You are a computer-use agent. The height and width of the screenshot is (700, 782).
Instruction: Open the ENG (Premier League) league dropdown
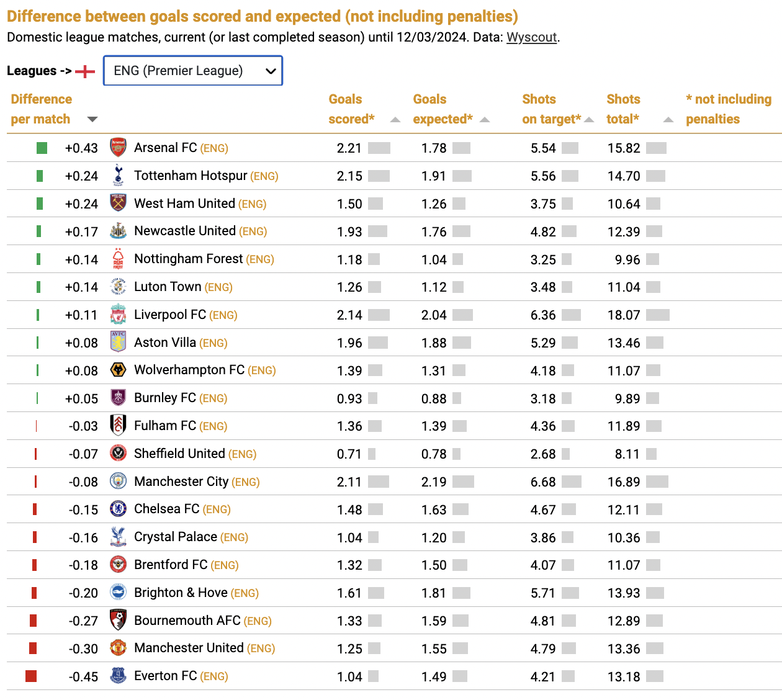193,71
